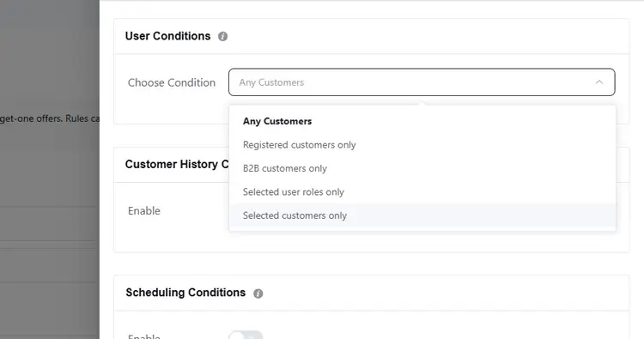The image size is (644, 339).
Task: Open the User Conditions info tooltip icon
Action: tap(222, 37)
